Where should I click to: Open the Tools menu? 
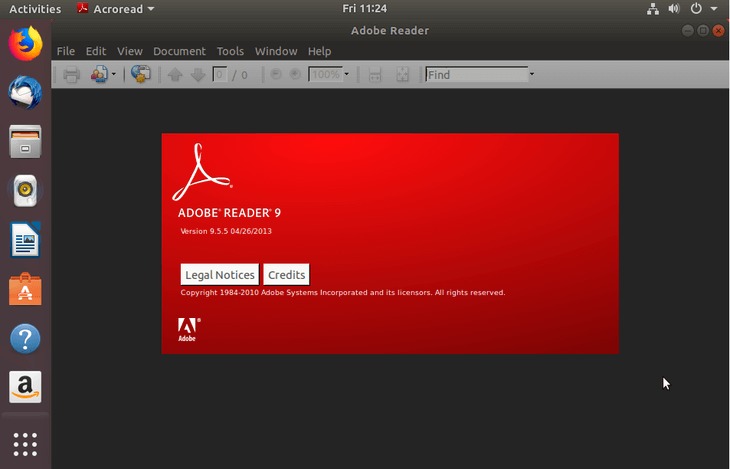[230, 51]
